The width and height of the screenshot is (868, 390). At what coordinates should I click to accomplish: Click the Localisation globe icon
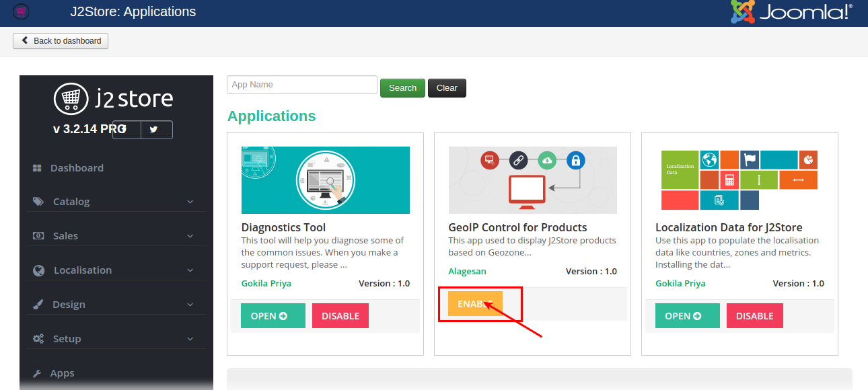pyautogui.click(x=39, y=270)
